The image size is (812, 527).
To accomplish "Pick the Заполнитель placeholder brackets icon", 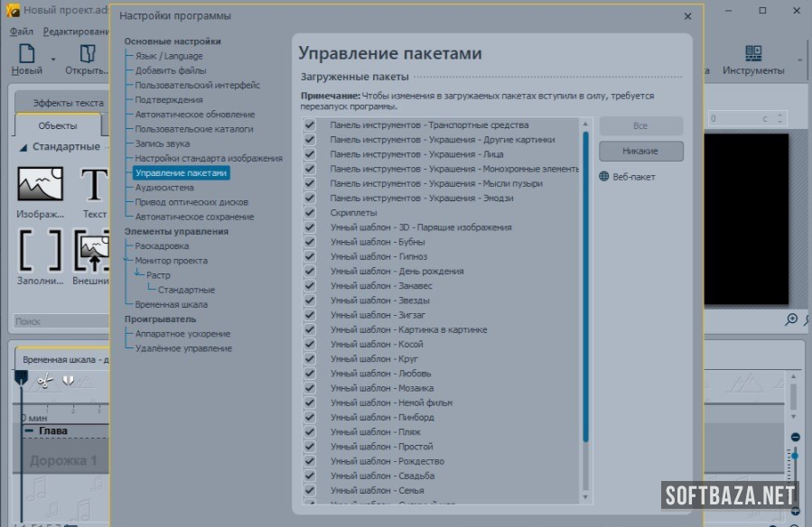I will (40, 250).
